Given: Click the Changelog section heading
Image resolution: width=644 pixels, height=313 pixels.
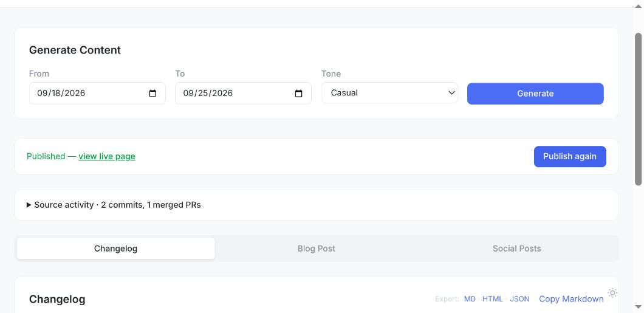Looking at the screenshot, I should [x=57, y=300].
